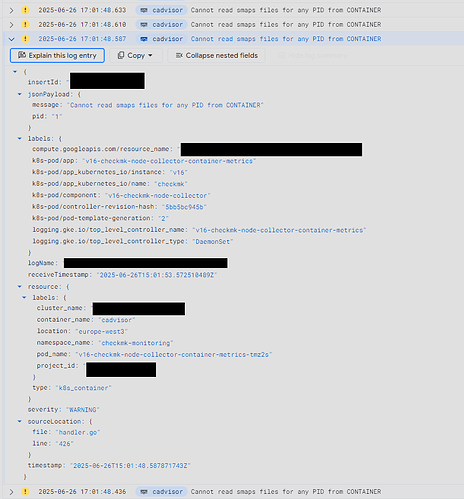The width and height of the screenshot is (464, 499).
Task: Click Collapse nested fields button
Action: pos(217,55)
